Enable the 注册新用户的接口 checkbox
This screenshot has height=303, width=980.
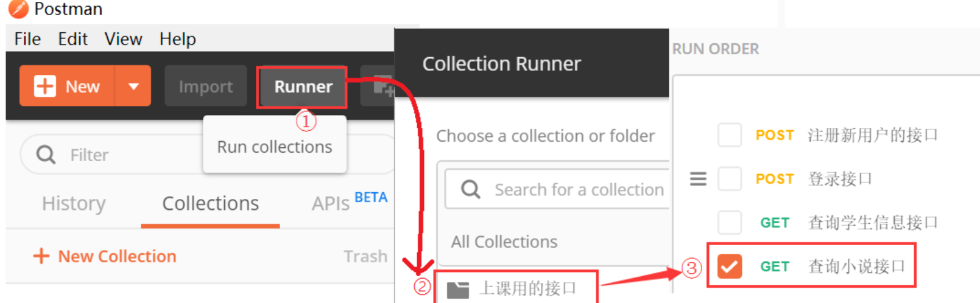(729, 135)
